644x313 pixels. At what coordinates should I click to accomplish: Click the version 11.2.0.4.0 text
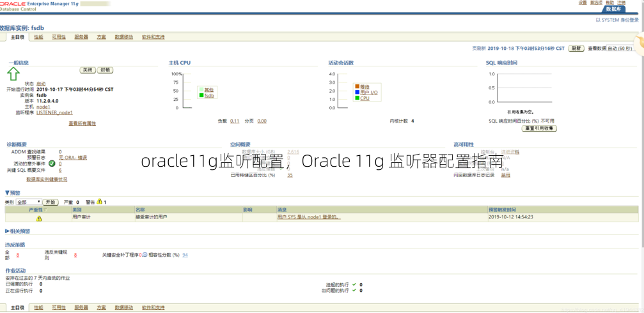click(x=47, y=100)
